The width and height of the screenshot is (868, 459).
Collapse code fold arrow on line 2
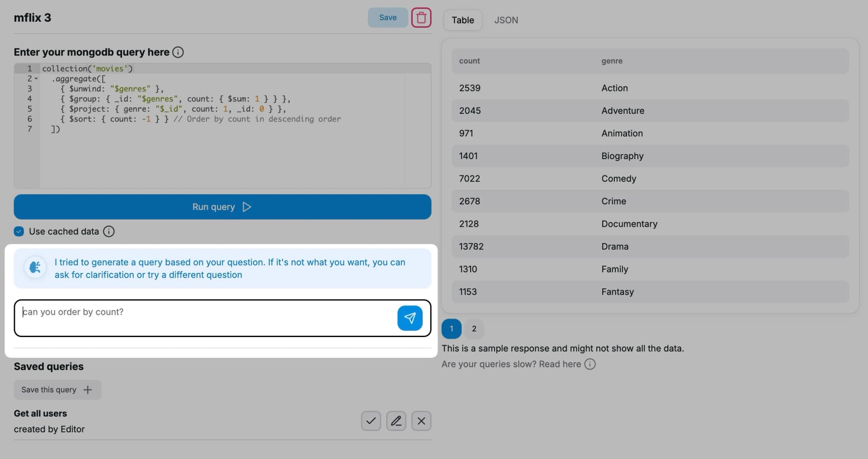pyautogui.click(x=36, y=79)
